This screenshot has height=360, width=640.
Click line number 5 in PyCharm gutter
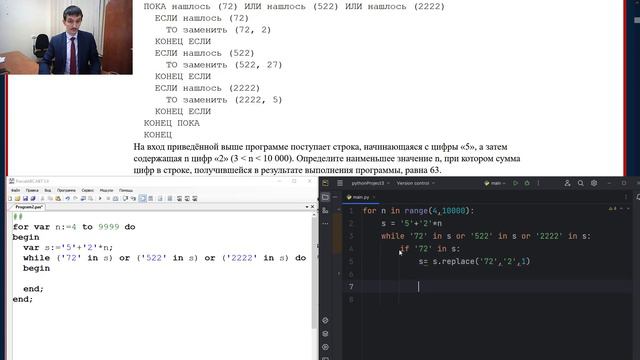(351, 261)
